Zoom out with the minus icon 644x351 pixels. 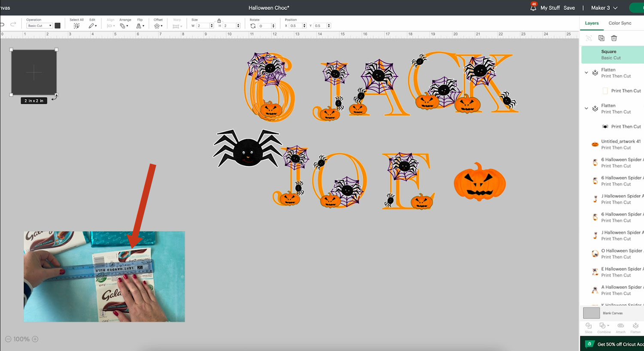(x=8, y=339)
